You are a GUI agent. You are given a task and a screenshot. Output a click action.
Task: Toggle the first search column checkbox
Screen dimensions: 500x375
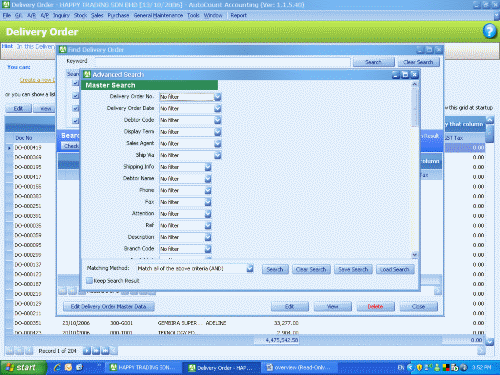76,83
